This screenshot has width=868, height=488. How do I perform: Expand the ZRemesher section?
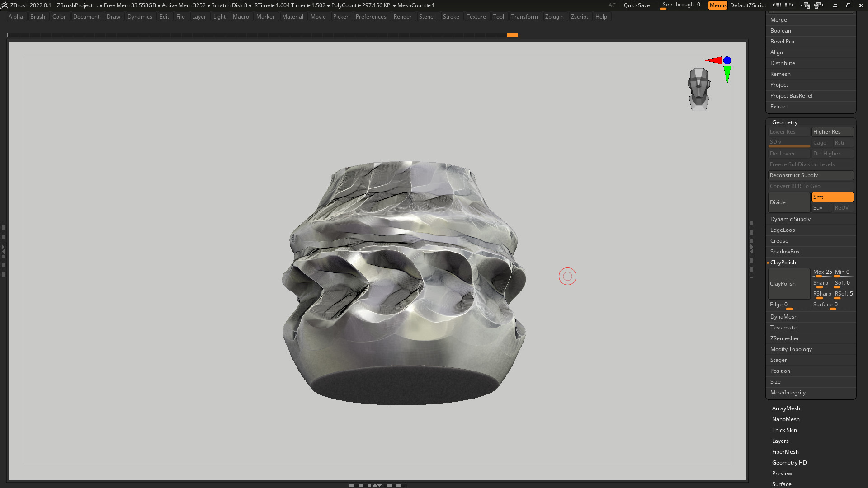click(784, 338)
